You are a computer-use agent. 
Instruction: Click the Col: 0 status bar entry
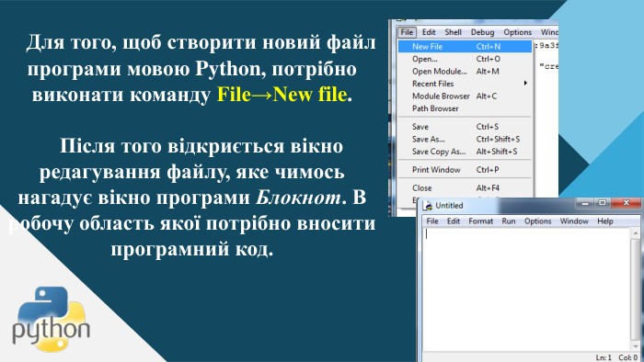coord(628,357)
